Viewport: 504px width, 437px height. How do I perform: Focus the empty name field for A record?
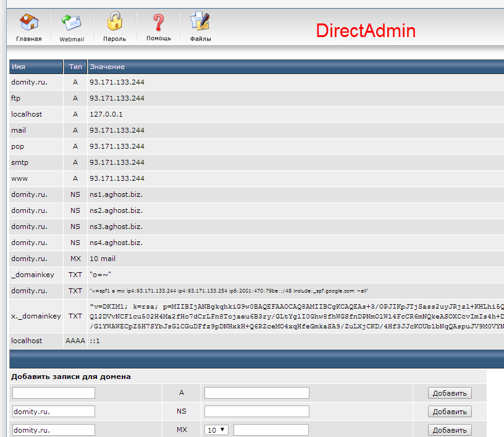click(54, 393)
